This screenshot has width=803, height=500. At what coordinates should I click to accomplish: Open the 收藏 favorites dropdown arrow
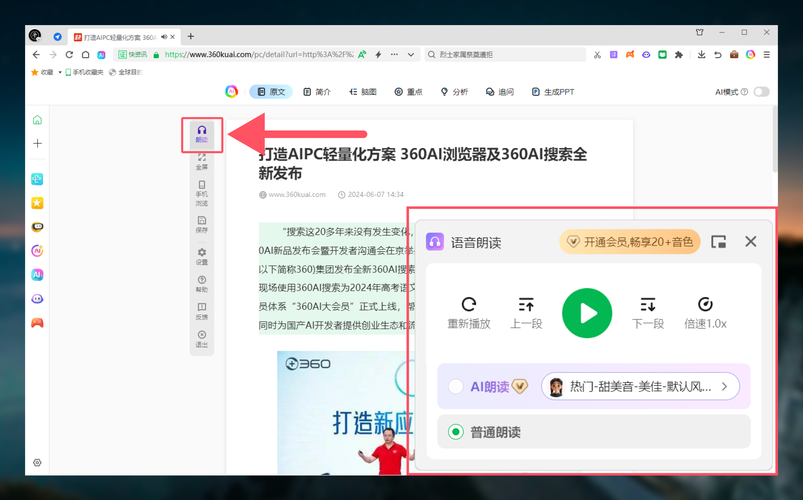pos(60,72)
